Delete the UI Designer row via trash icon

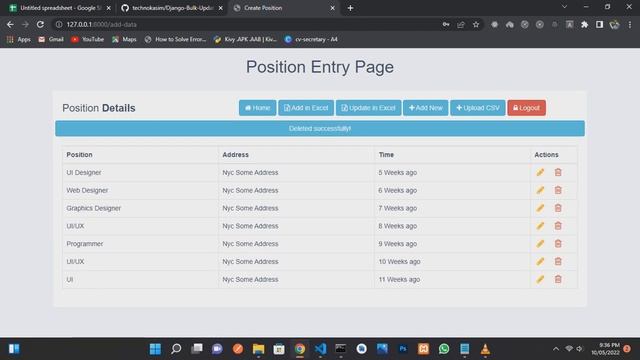(558, 172)
